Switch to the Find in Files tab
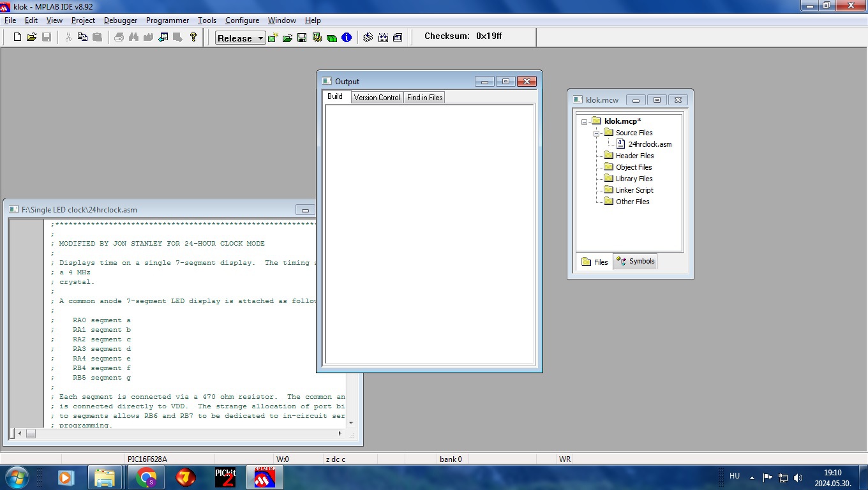 (424, 98)
